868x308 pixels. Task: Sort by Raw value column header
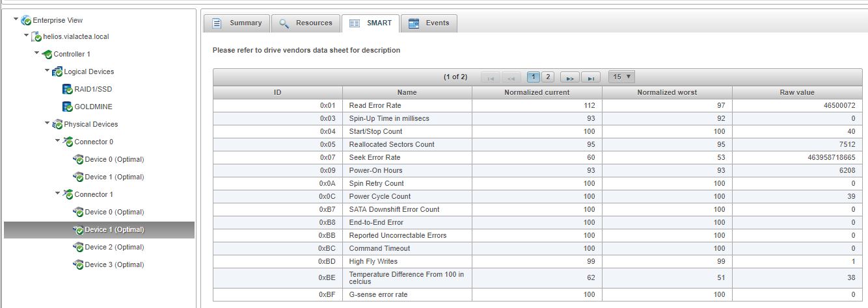(797, 92)
